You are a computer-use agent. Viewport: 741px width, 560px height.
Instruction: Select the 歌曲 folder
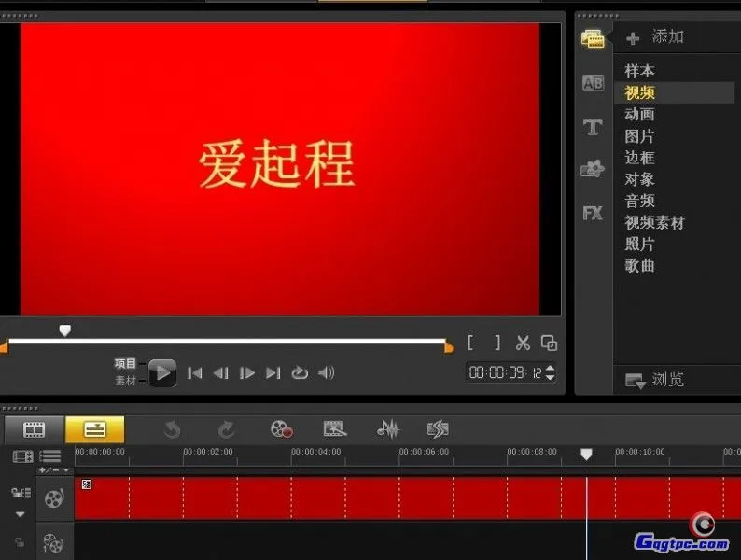click(x=639, y=266)
